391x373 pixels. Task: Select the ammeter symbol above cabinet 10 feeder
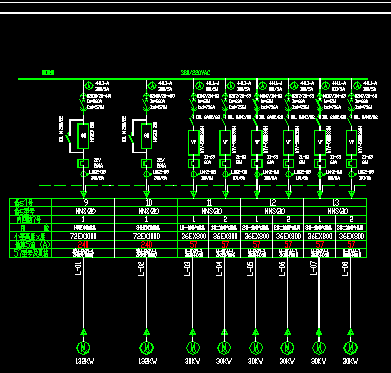(x=152, y=86)
